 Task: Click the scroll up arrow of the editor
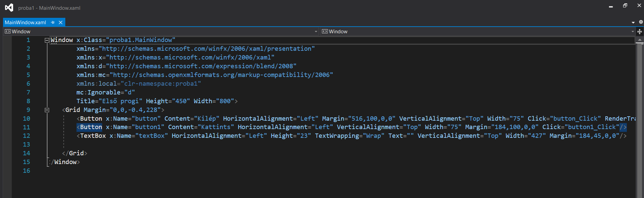pyautogui.click(x=640, y=40)
